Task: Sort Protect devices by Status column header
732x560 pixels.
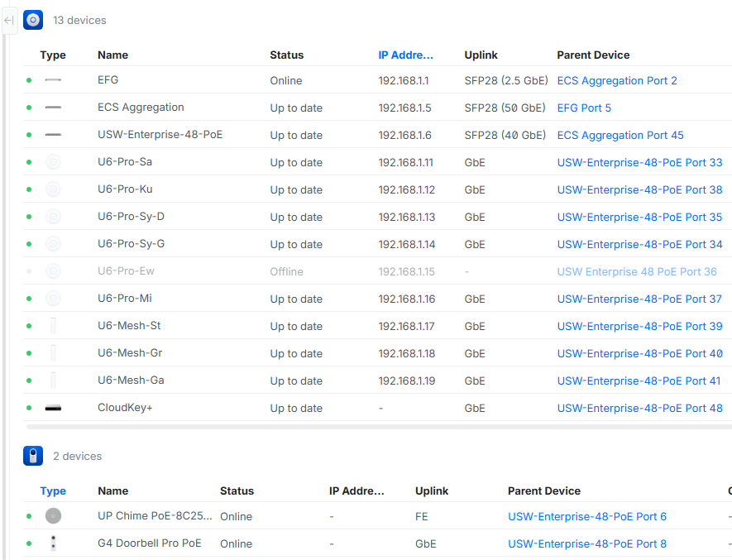Action: coord(237,491)
